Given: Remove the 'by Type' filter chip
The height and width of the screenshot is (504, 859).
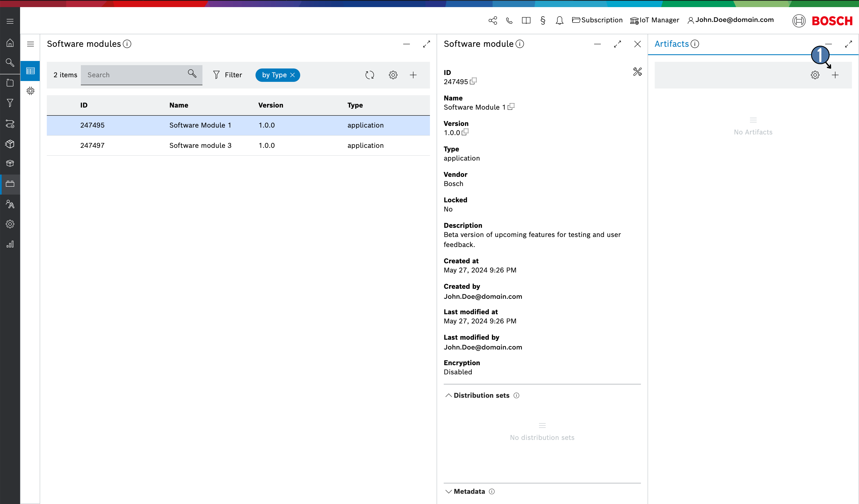Looking at the screenshot, I should [292, 75].
